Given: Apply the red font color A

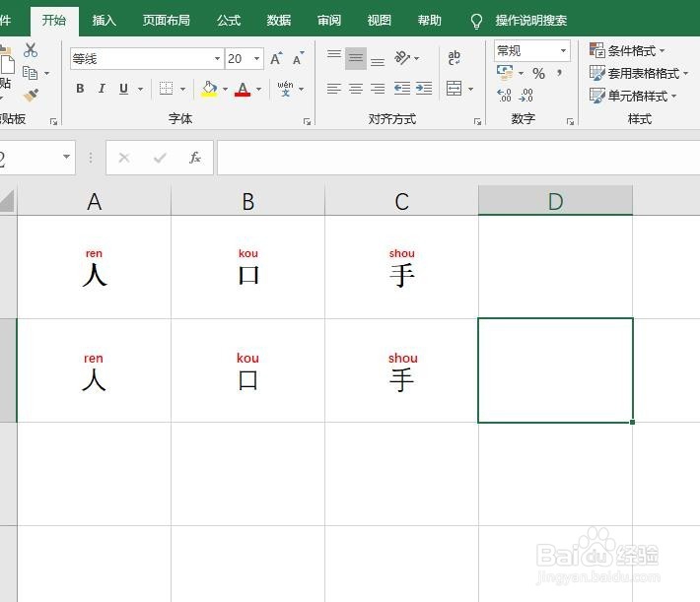Looking at the screenshot, I should click(x=243, y=89).
